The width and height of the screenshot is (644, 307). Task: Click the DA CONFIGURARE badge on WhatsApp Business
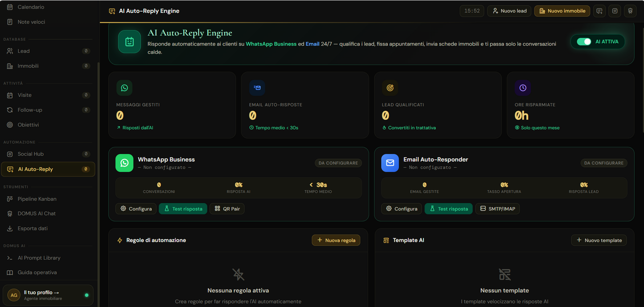(x=338, y=163)
